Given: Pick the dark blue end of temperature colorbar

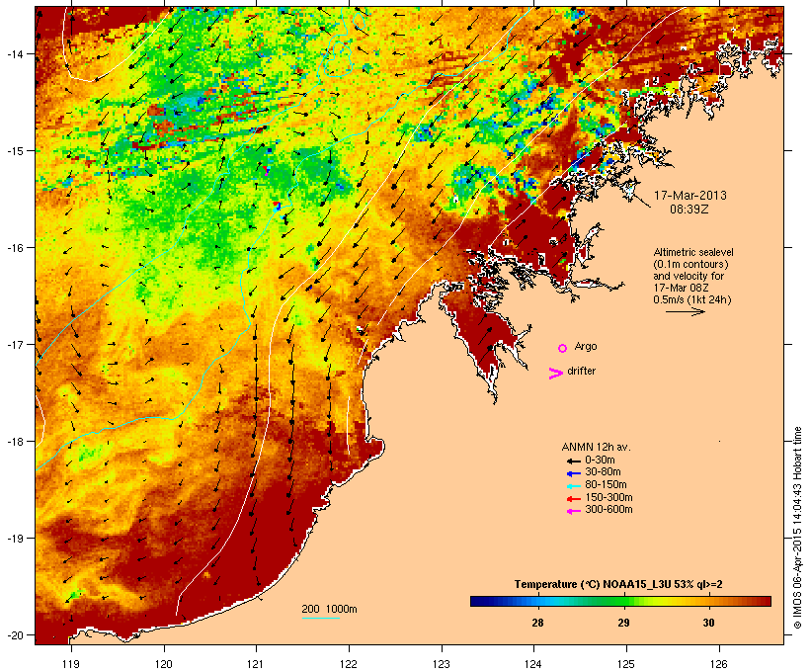Looking at the screenshot, I should [478, 601].
